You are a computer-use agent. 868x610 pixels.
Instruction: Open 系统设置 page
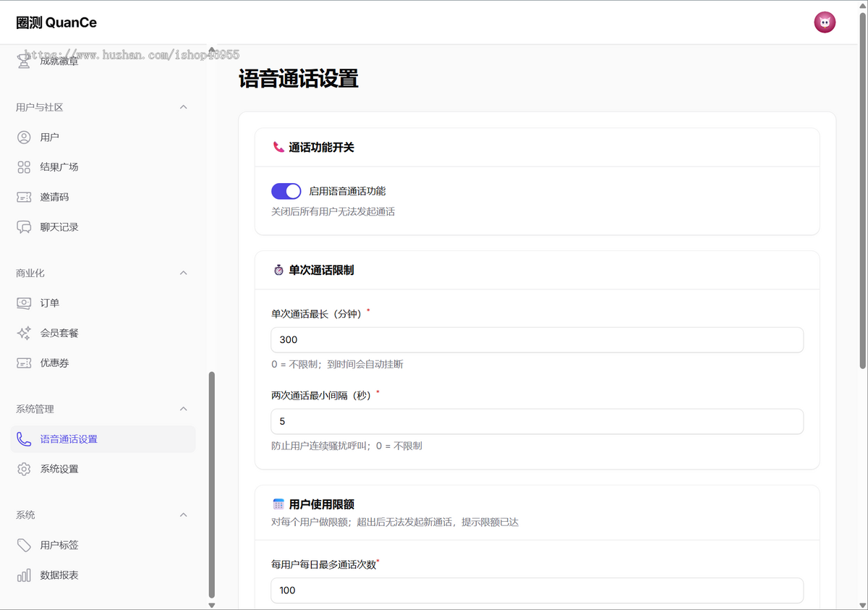103,469
